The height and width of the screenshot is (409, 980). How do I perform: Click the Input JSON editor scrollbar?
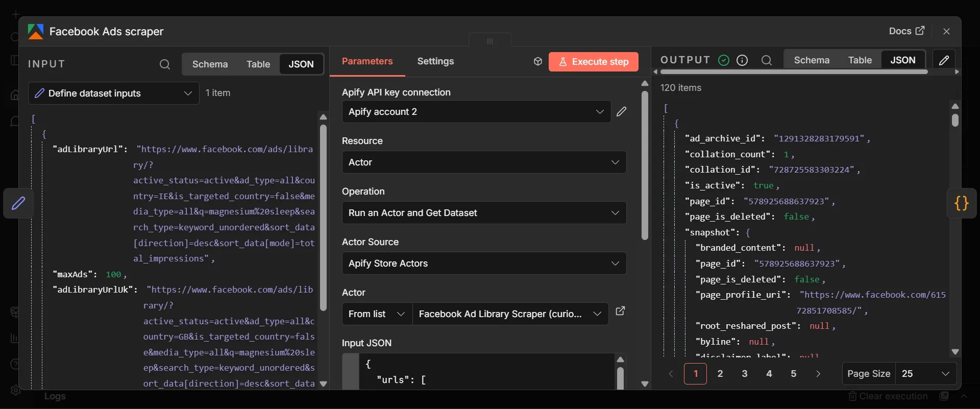[x=620, y=379]
